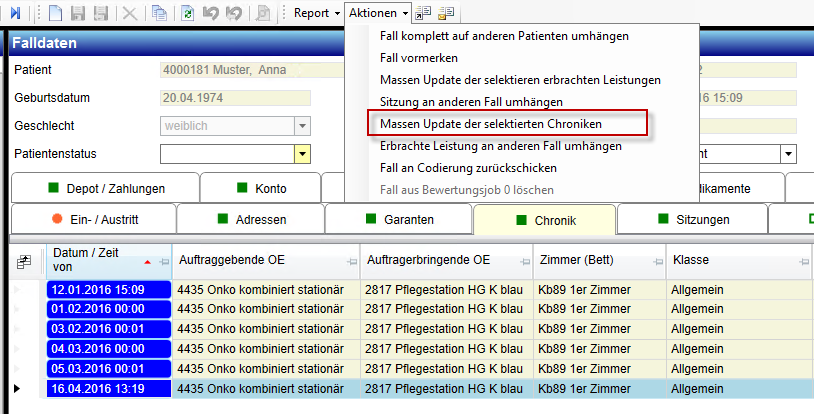Expand the Patientenstatus yellow dropdown arrow

click(302, 154)
